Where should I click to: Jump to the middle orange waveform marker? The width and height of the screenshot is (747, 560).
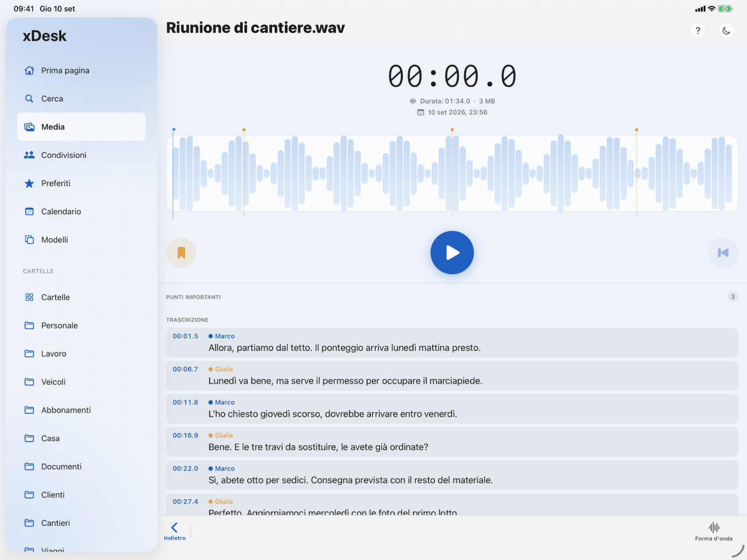click(452, 130)
